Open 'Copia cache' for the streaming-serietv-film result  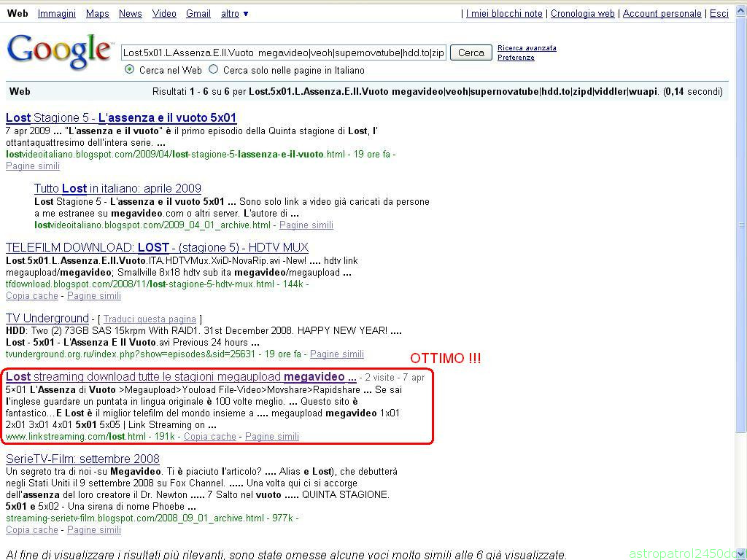coord(32,530)
